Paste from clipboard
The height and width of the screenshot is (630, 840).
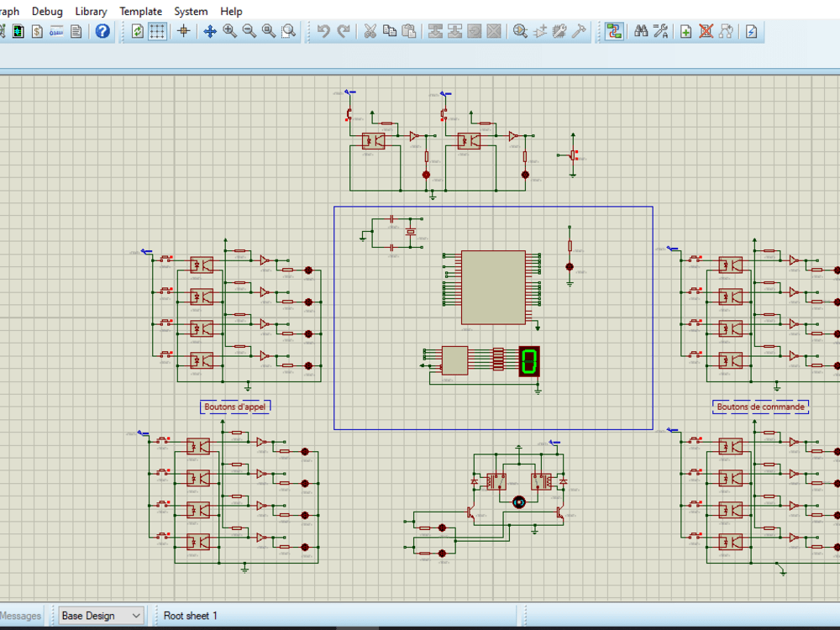pos(409,32)
